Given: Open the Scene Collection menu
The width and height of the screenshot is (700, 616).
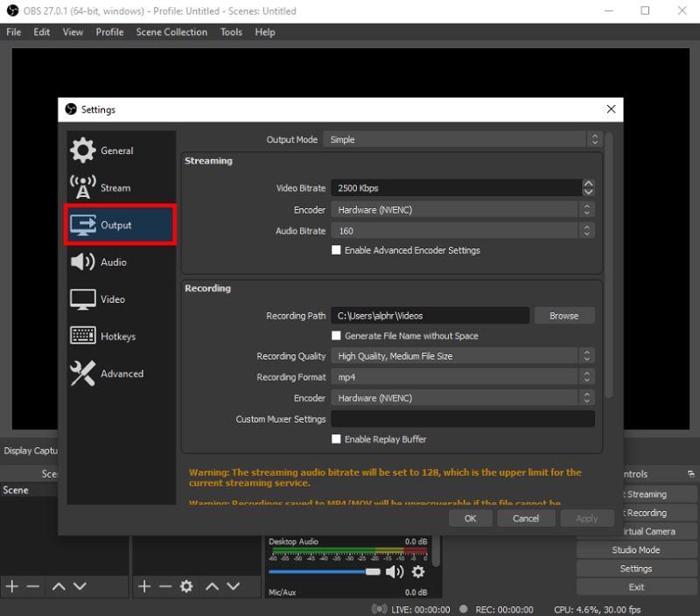Looking at the screenshot, I should (x=171, y=31).
